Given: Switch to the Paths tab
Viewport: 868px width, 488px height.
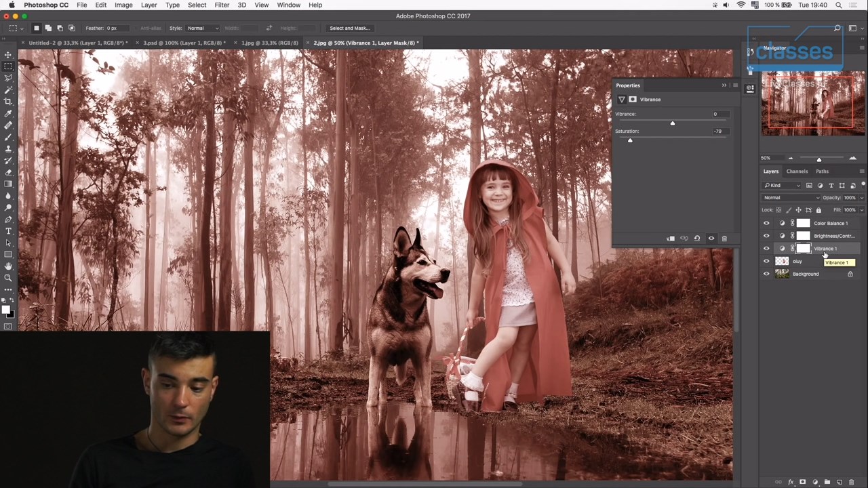Looking at the screenshot, I should click(x=822, y=171).
